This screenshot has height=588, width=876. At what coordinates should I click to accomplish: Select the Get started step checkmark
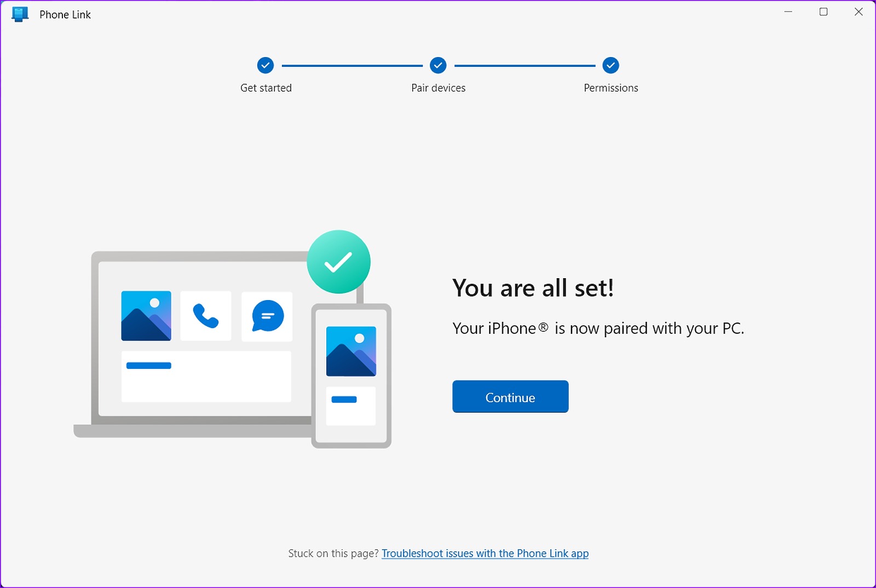point(266,66)
